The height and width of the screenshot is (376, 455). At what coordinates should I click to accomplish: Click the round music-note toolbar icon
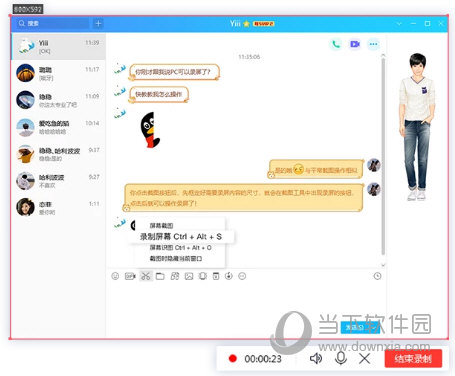[229, 276]
